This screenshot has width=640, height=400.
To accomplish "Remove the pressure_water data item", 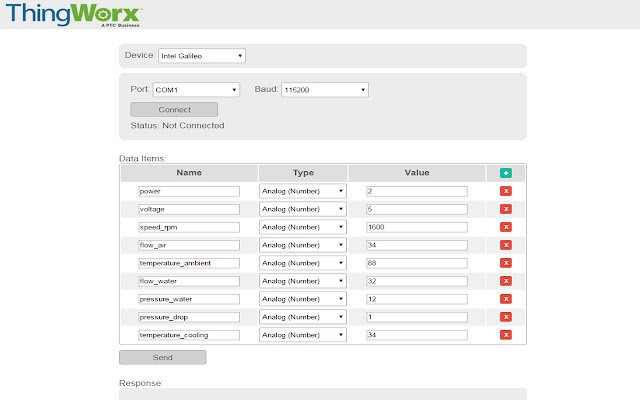I will [x=506, y=299].
